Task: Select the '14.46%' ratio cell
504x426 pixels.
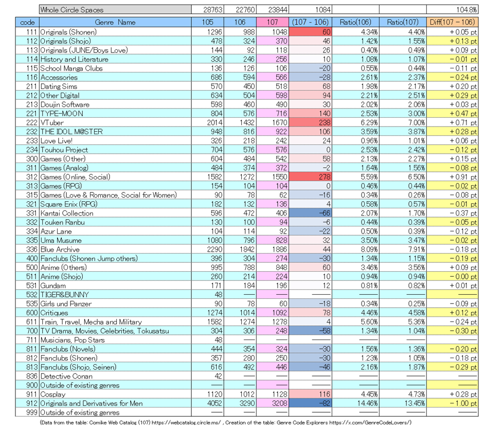Action: click(355, 403)
